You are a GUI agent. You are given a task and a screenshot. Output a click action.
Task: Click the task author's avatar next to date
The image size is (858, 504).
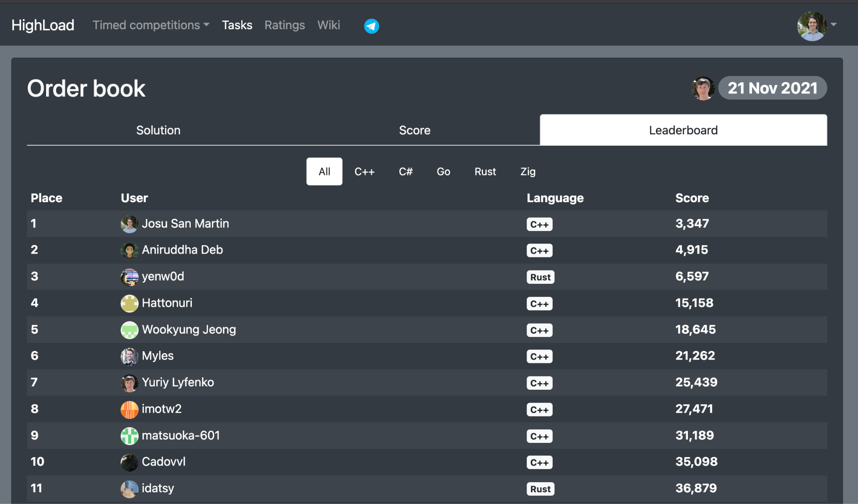pyautogui.click(x=703, y=88)
